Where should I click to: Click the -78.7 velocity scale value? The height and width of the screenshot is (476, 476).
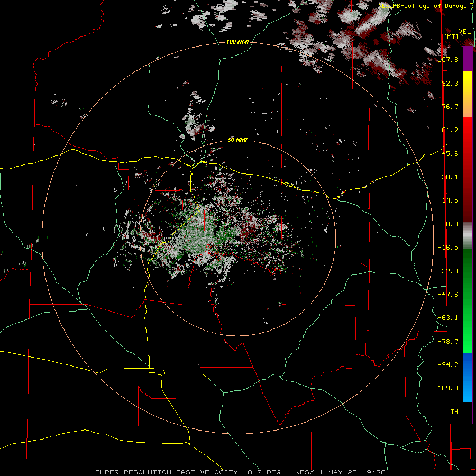click(x=448, y=342)
